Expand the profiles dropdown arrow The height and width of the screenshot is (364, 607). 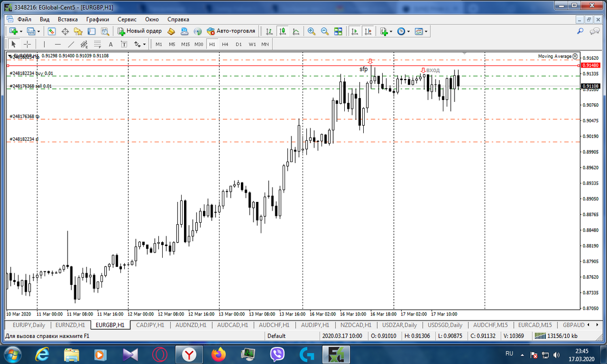tap(39, 31)
